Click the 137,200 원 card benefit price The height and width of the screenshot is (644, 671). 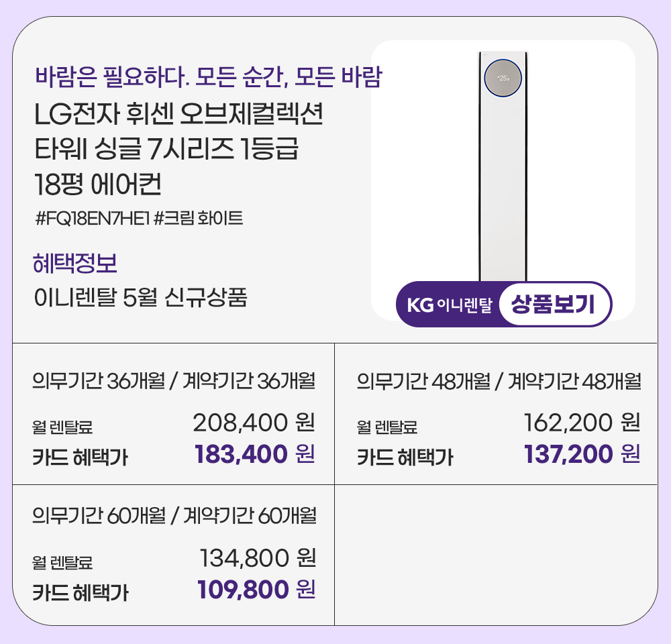(581, 455)
